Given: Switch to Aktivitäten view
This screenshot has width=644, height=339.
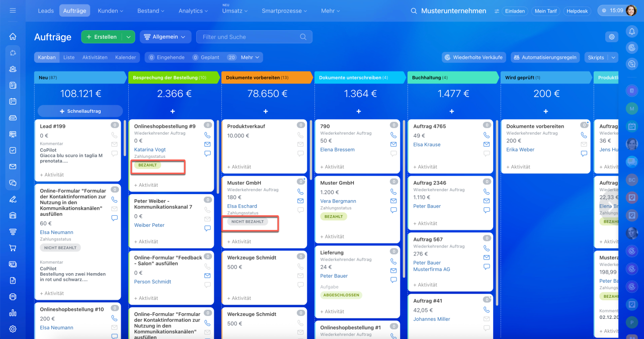Looking at the screenshot, I should point(95,57).
